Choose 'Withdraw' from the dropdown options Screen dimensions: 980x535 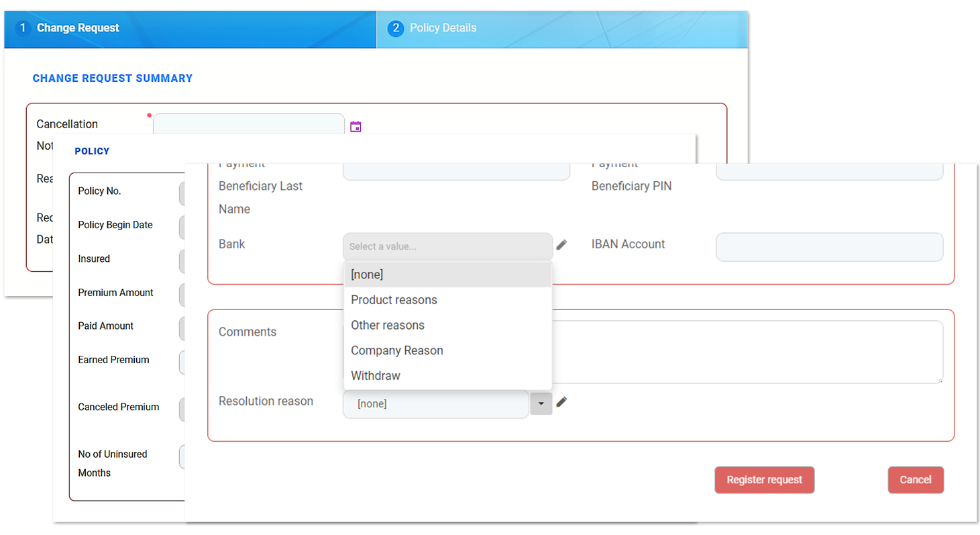click(447, 376)
